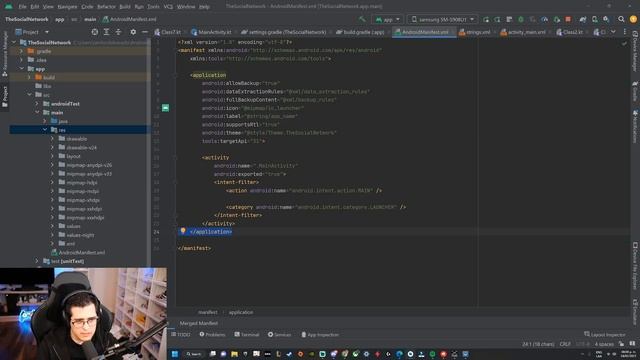The height and width of the screenshot is (360, 640).
Task: Open the Services tool window
Action: point(280,335)
